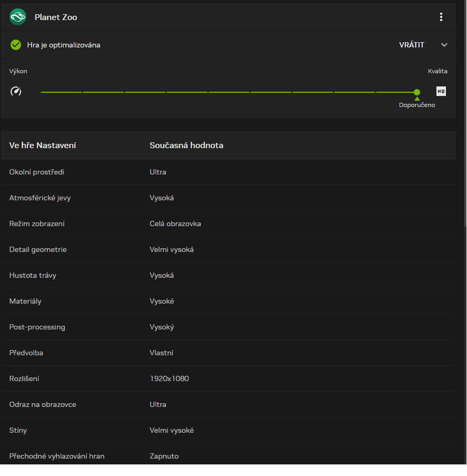
Task: Click the 'Vlastní' preset value
Action: [x=161, y=353]
